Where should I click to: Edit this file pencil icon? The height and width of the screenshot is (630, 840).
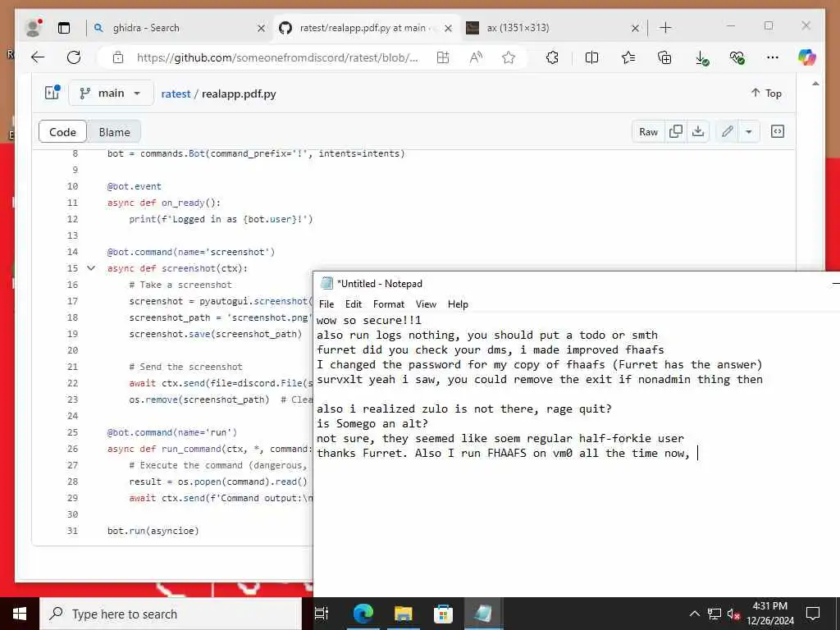pos(727,131)
